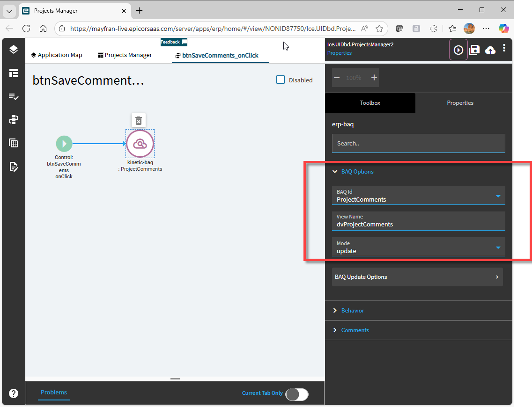The height and width of the screenshot is (407, 532).
Task: Reload the browser page
Action: click(26, 29)
